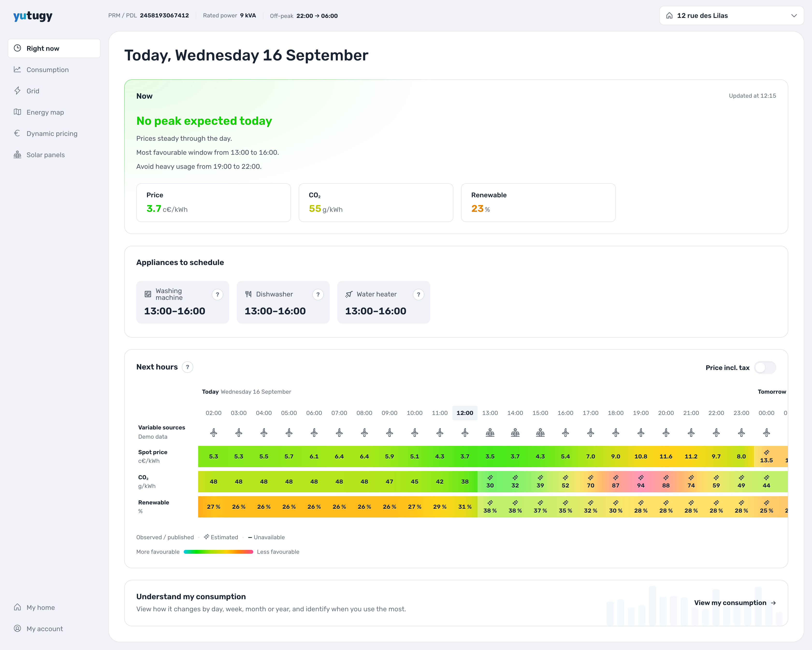The width and height of the screenshot is (812, 650).
Task: Open My account in the sidebar
Action: (x=54, y=628)
